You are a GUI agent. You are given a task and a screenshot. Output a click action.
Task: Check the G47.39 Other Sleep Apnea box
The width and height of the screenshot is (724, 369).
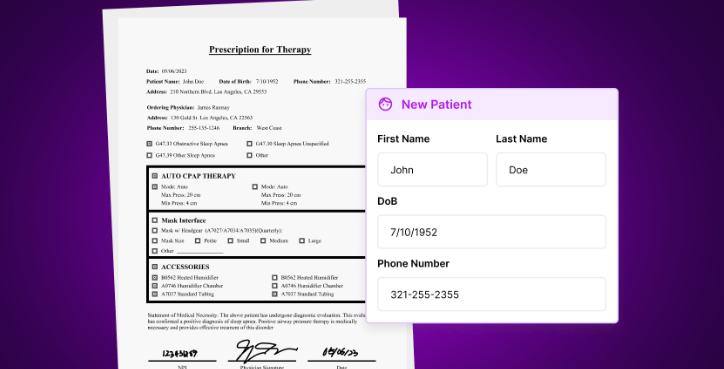pos(149,156)
